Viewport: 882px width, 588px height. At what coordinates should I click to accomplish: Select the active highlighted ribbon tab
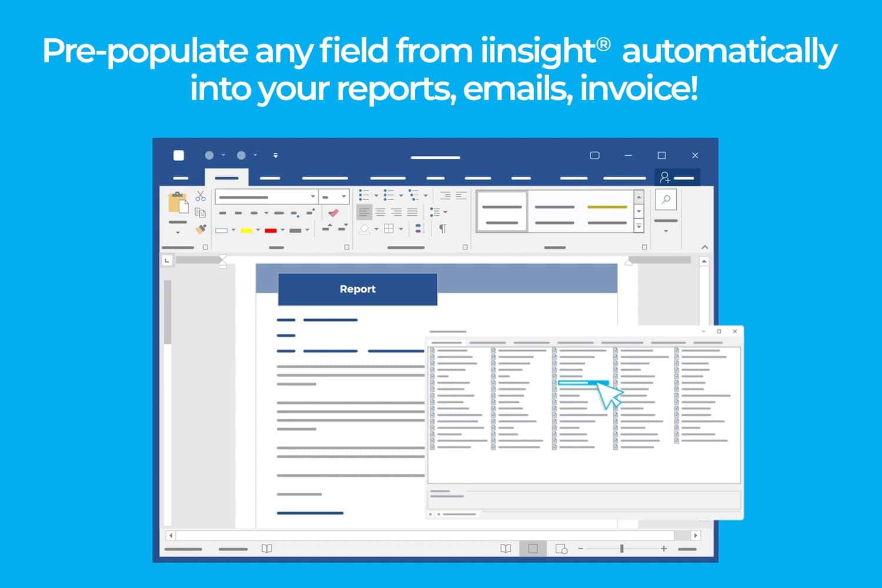(226, 178)
